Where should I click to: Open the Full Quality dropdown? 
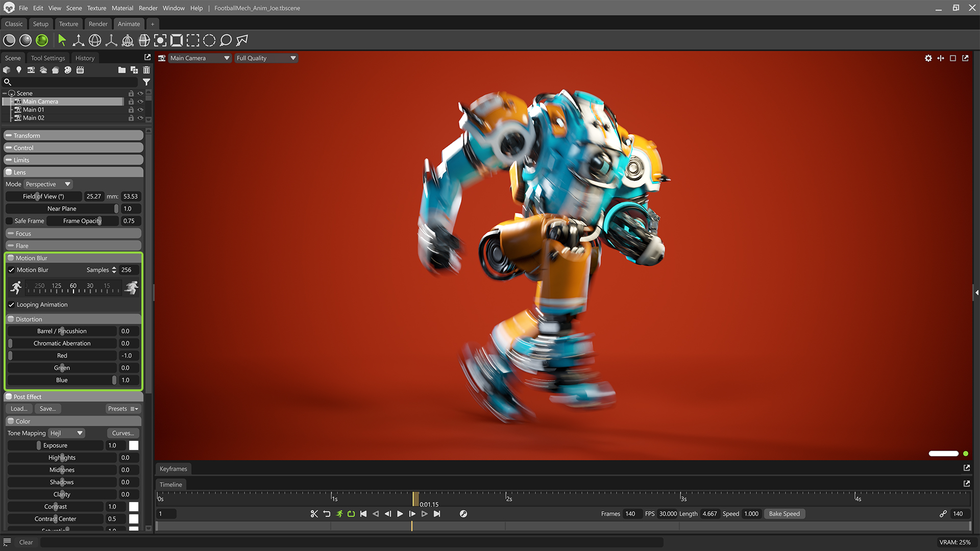point(265,58)
